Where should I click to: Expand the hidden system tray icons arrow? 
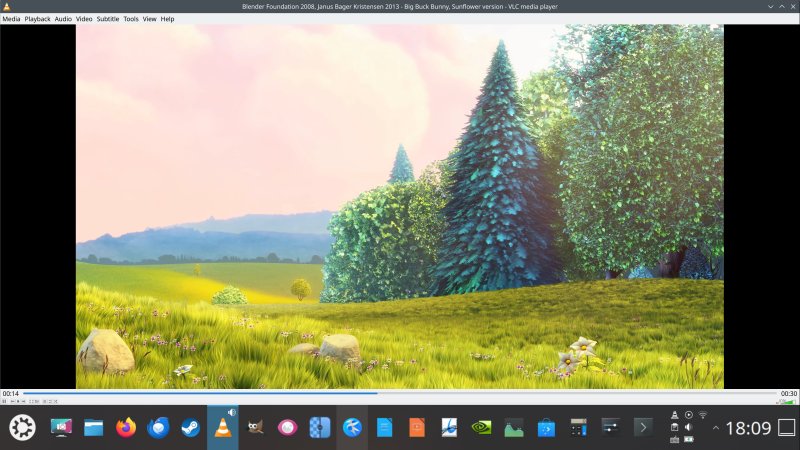[x=715, y=428]
